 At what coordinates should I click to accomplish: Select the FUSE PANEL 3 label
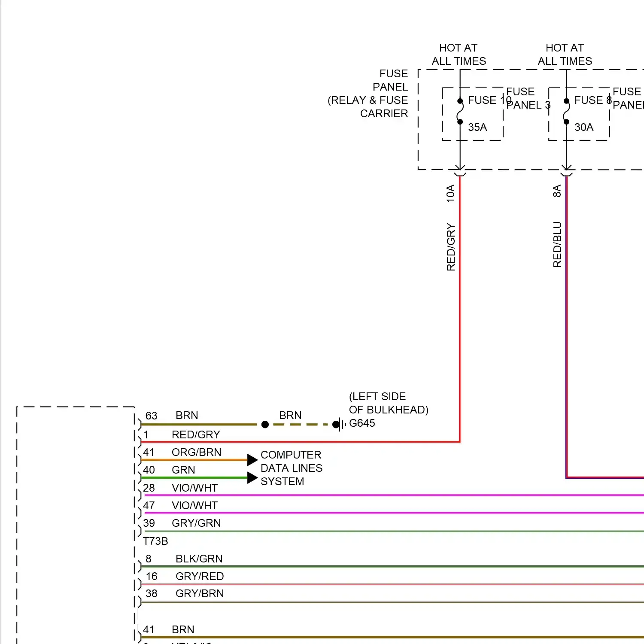pos(528,98)
